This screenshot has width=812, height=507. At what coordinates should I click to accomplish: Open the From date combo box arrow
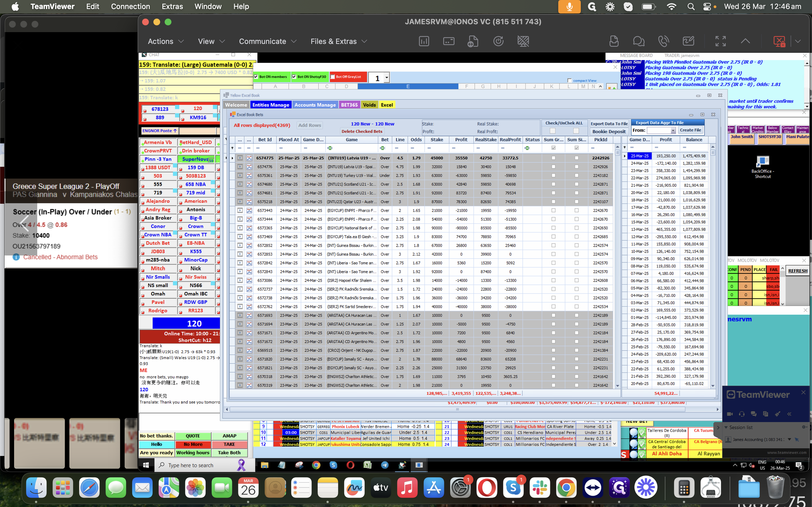pos(673,130)
